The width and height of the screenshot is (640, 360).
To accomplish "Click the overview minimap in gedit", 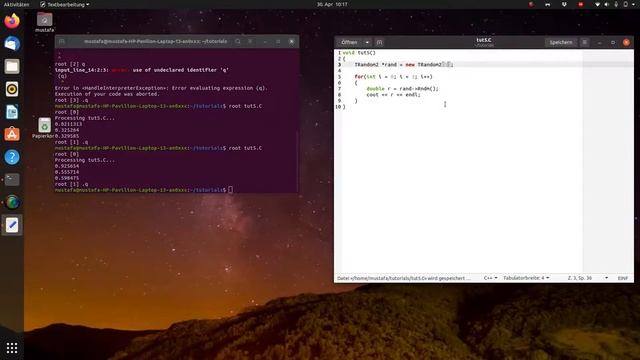I will 608,161.
